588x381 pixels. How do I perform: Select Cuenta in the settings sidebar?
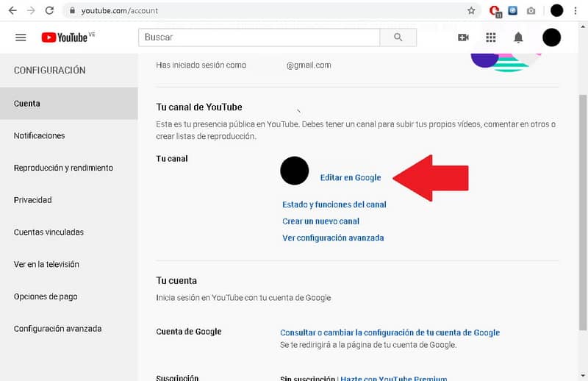click(69, 103)
